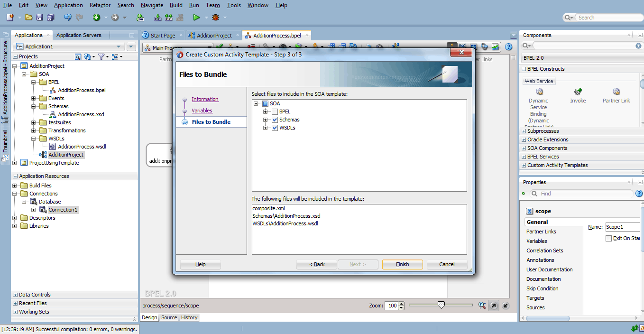This screenshot has width=644, height=334.
Task: Check the BPEL folder checkbox
Action: point(275,111)
